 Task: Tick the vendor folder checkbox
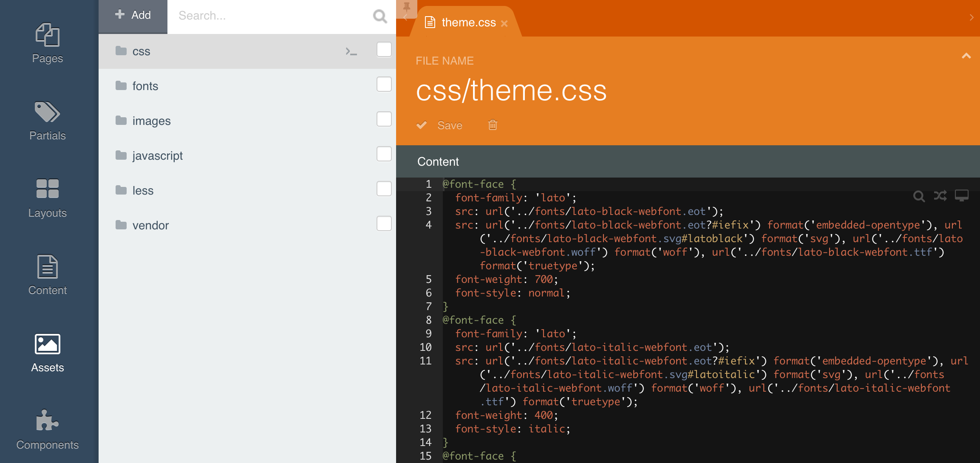tap(384, 224)
